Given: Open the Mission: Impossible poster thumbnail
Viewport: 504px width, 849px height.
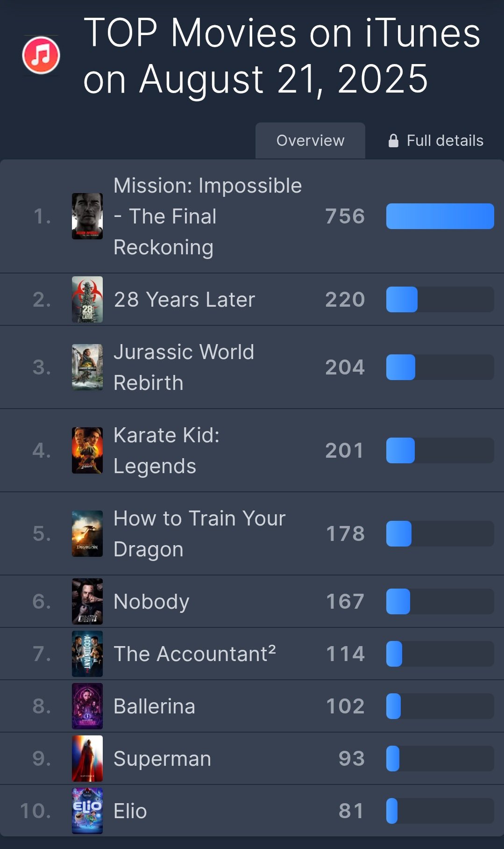Looking at the screenshot, I should point(87,216).
